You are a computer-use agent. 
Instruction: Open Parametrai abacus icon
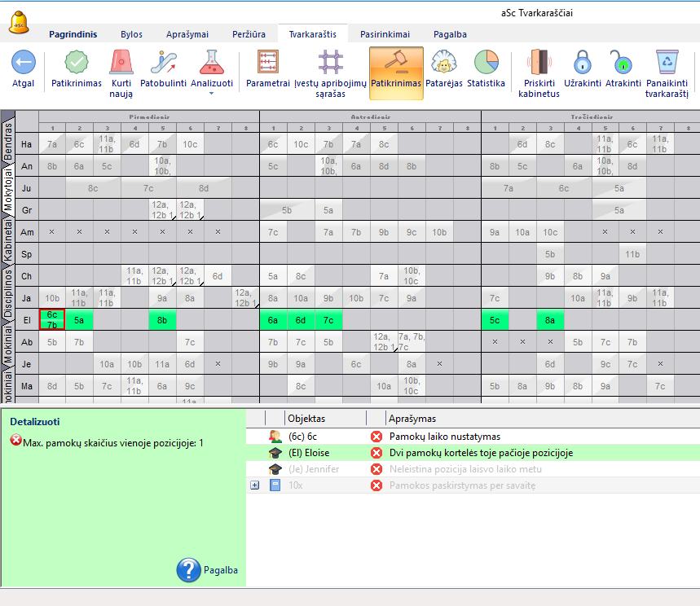(268, 63)
